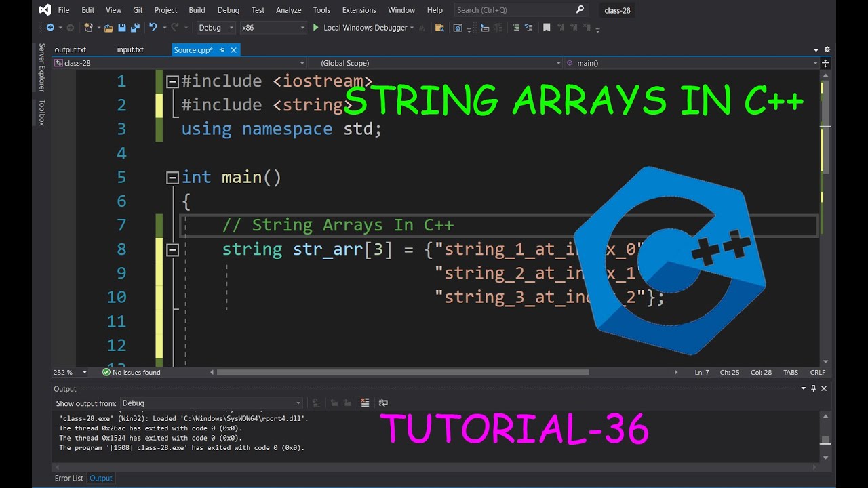Click the Visual Studio logo icon
This screenshot has width=868, height=488.
[45, 9]
